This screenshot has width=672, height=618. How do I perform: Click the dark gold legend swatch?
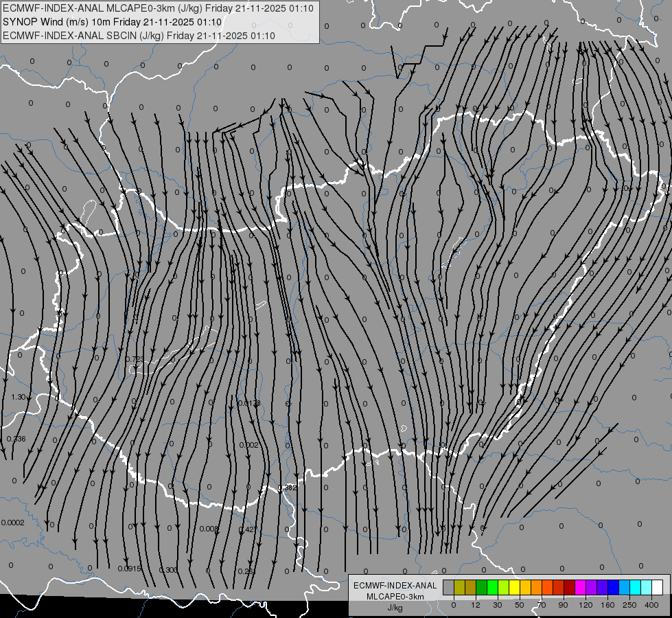pyautogui.click(x=471, y=587)
